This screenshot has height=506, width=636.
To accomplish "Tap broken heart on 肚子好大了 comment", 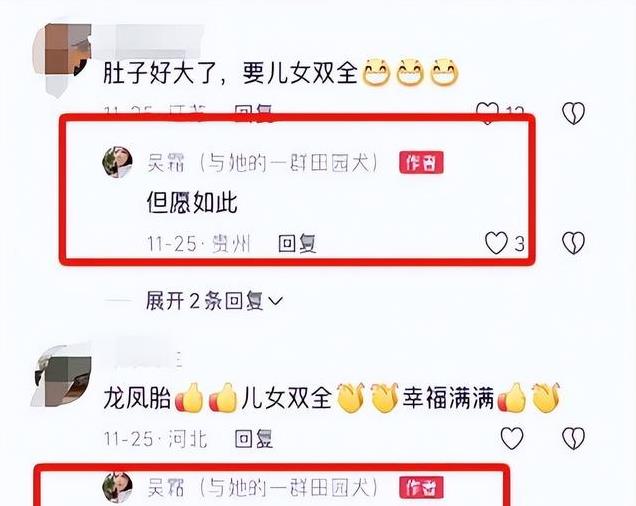I will pyautogui.click(x=574, y=113).
